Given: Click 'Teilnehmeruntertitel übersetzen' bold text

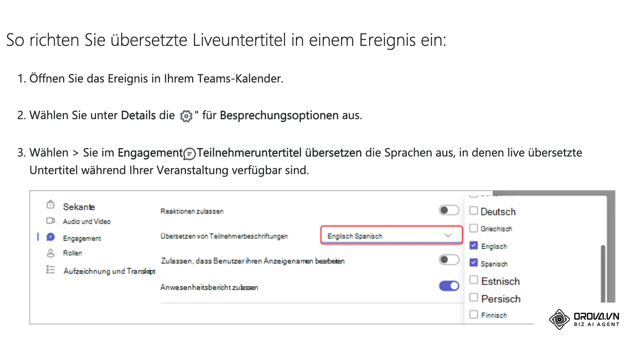Looking at the screenshot, I should [x=279, y=153].
